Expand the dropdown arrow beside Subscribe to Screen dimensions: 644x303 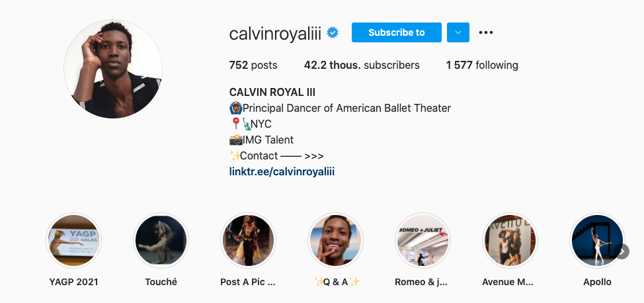click(x=458, y=32)
